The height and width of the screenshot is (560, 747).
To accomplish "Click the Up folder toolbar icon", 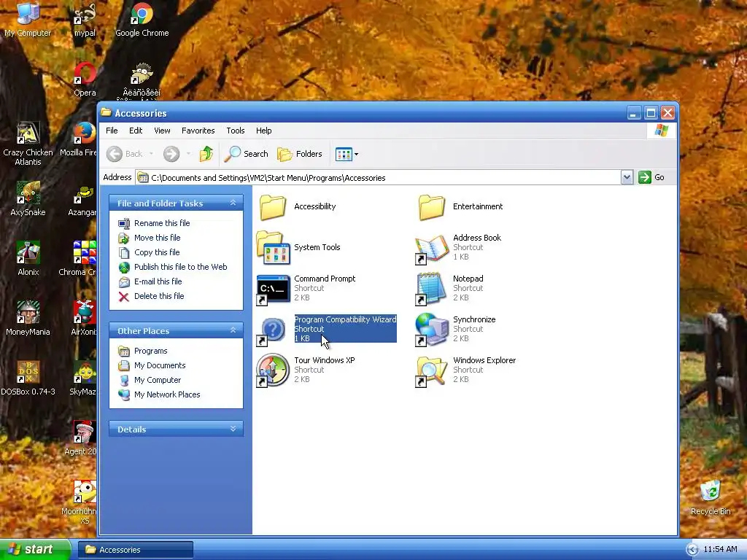I will (x=206, y=154).
